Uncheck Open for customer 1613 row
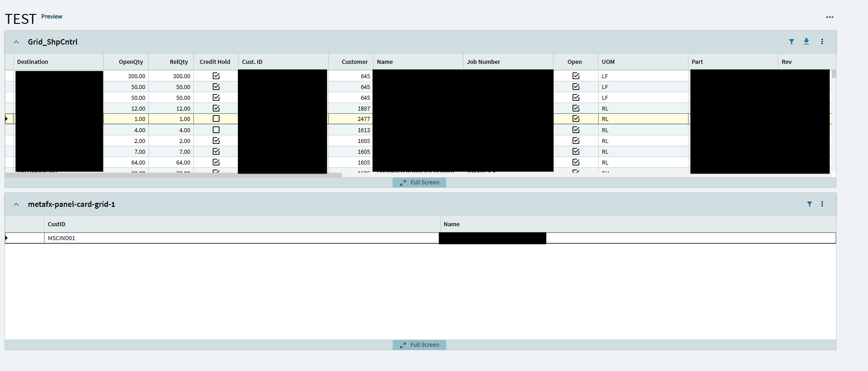This screenshot has height=371, width=868. pos(576,130)
